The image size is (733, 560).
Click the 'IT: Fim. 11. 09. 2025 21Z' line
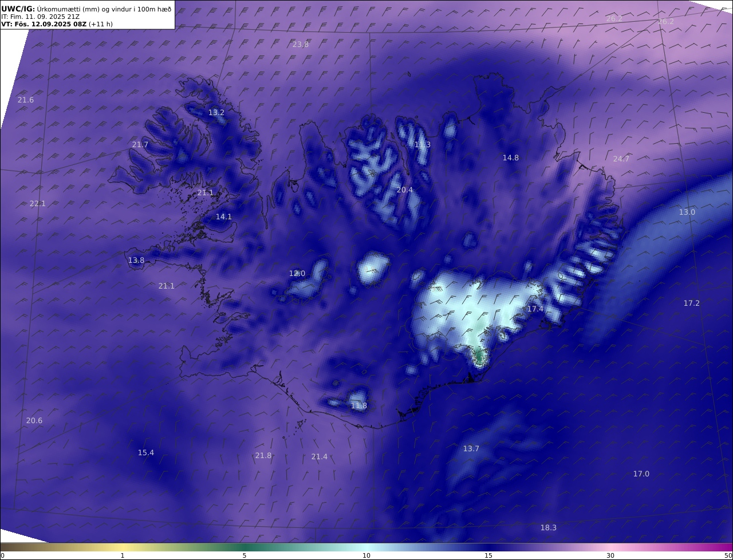(40, 17)
